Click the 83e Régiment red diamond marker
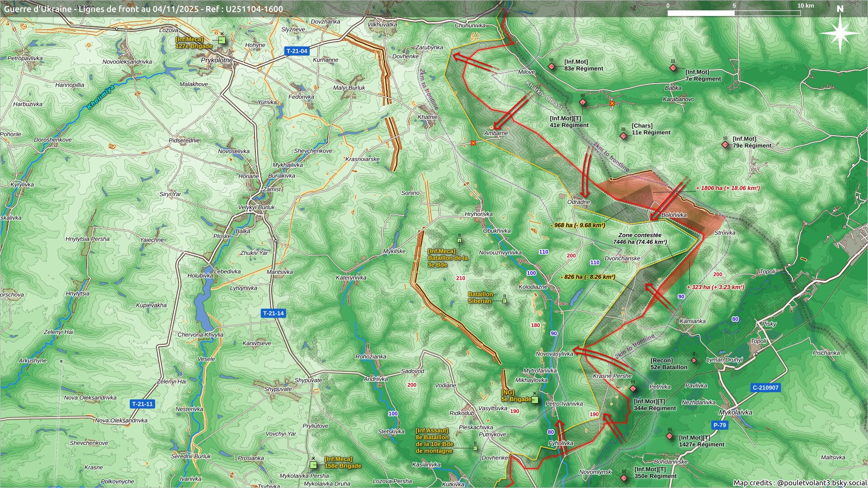Viewport: 868px width, 488px height. pos(551,66)
